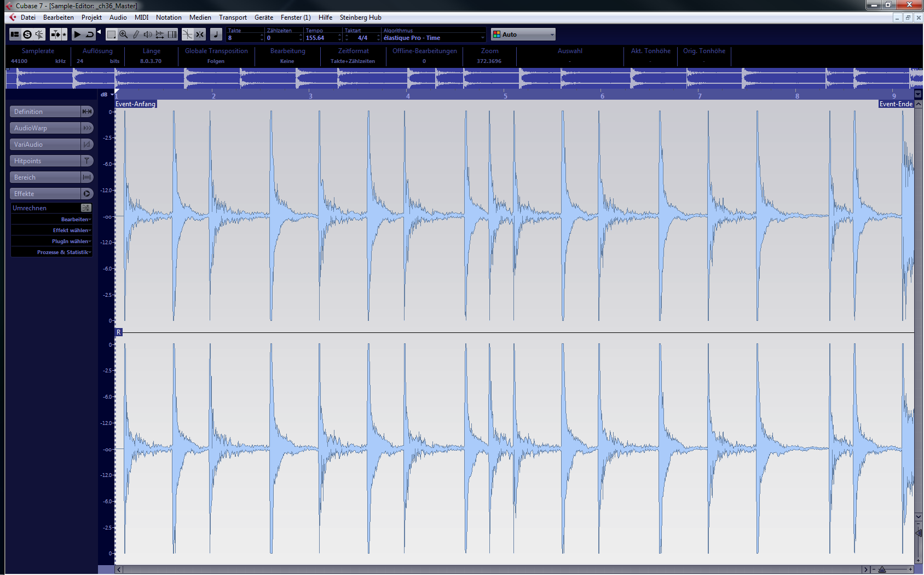924x575 pixels.
Task: Select the Scrub tool
Action: pos(160,34)
